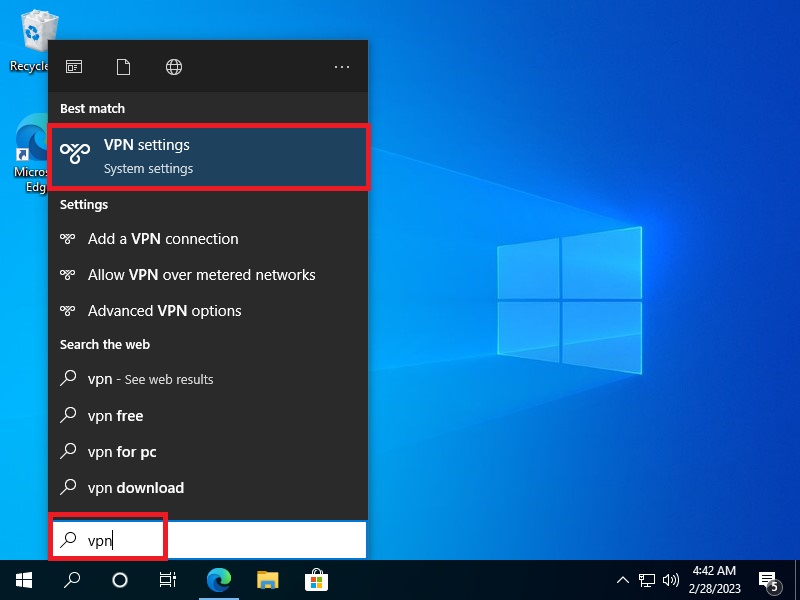Pick the 'vpn download' web suggestion
The width and height of the screenshot is (800, 600).
coord(135,488)
